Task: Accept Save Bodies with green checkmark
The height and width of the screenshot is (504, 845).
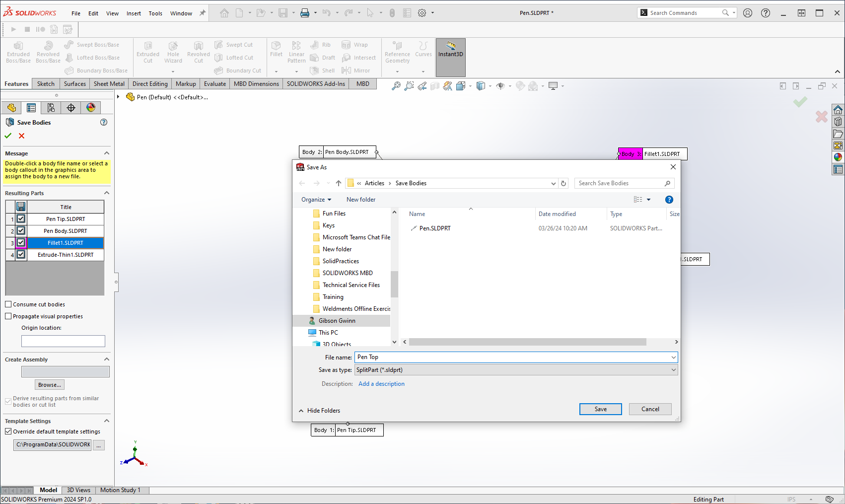Action: pos(8,136)
